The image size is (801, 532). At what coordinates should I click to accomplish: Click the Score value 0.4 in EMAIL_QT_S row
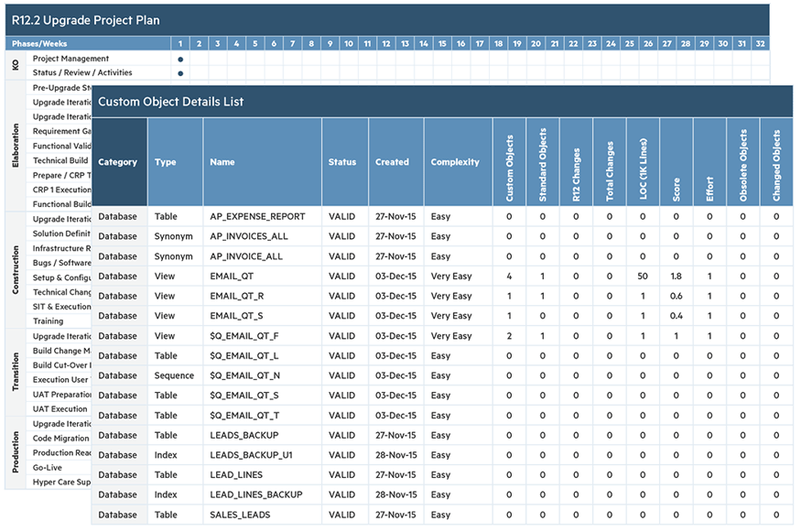pos(677,316)
